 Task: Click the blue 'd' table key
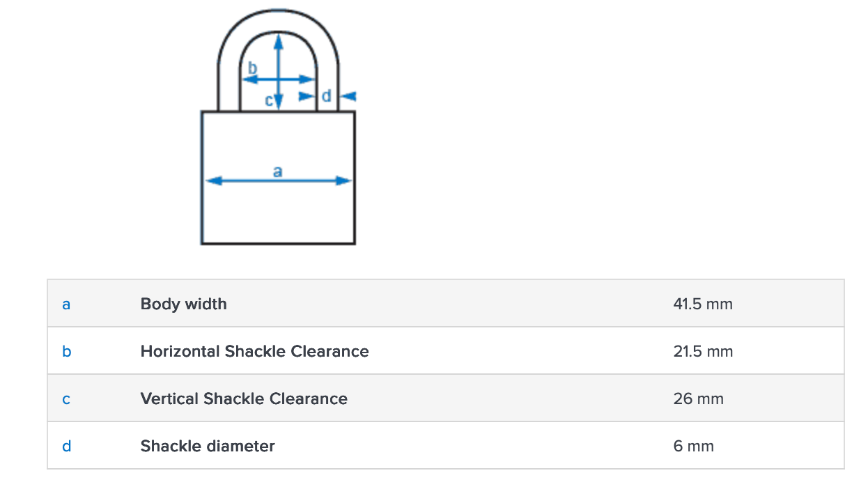[66, 447]
